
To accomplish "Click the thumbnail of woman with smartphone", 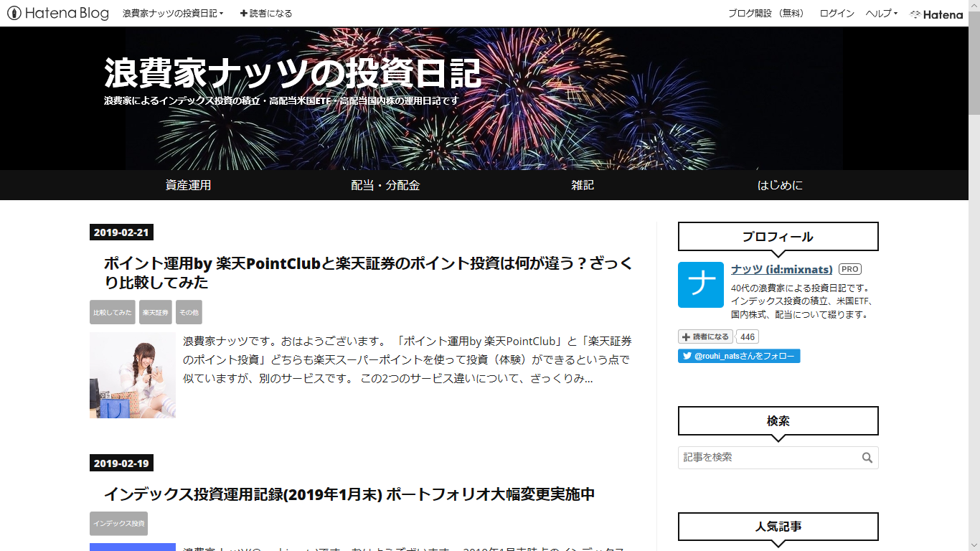I will 133,375.
